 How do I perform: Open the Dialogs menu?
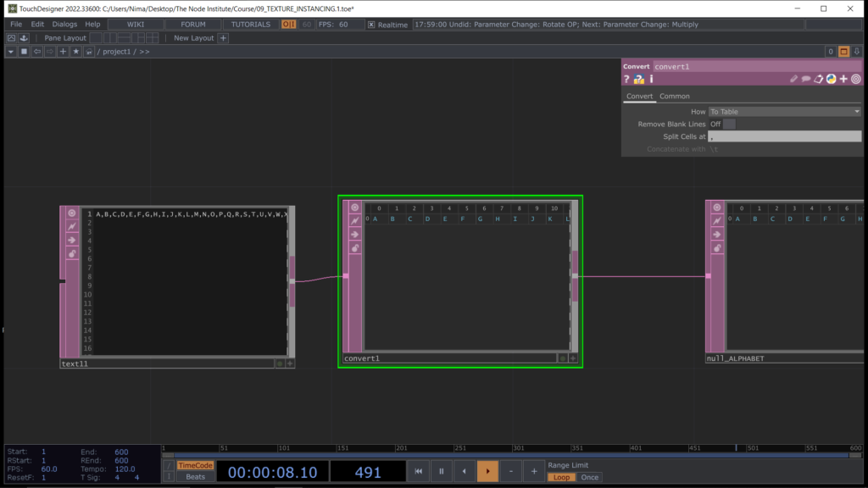[64, 25]
